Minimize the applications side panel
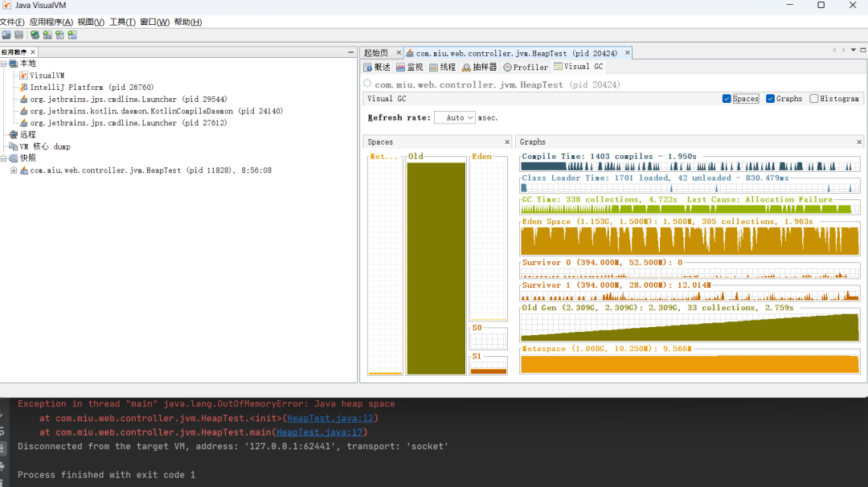This screenshot has height=487, width=868. pos(351,51)
